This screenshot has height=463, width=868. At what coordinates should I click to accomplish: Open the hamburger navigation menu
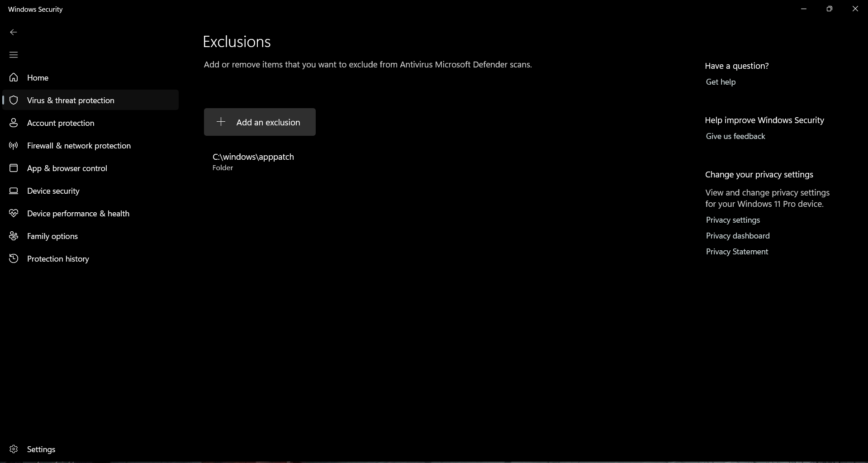point(14,55)
